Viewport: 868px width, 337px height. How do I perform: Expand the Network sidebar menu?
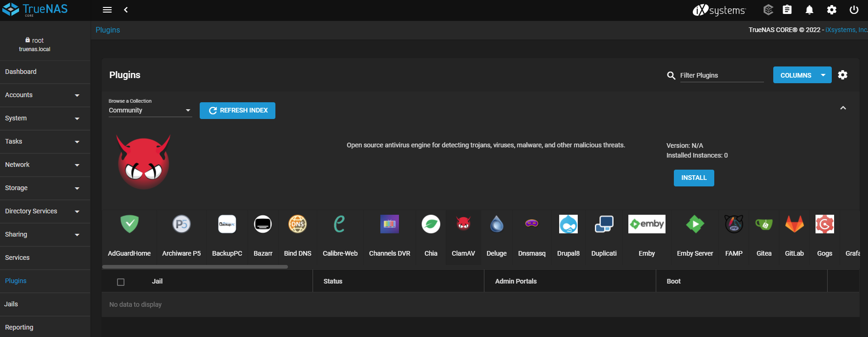45,165
